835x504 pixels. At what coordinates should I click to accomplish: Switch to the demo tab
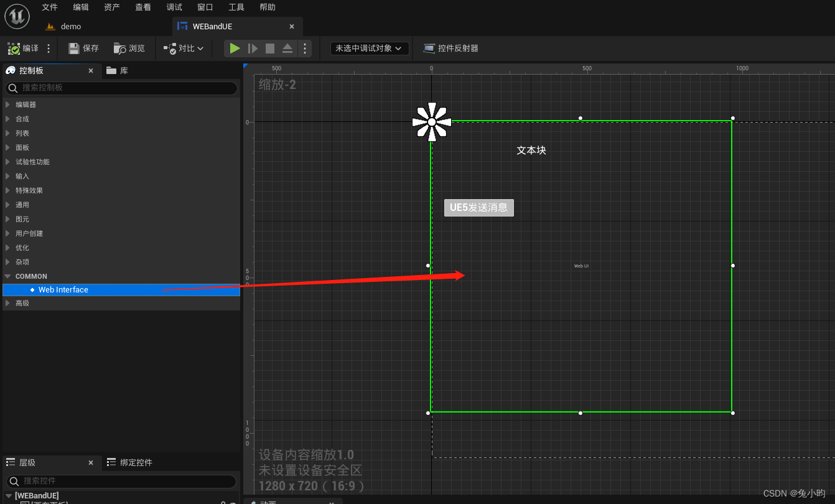(x=63, y=27)
